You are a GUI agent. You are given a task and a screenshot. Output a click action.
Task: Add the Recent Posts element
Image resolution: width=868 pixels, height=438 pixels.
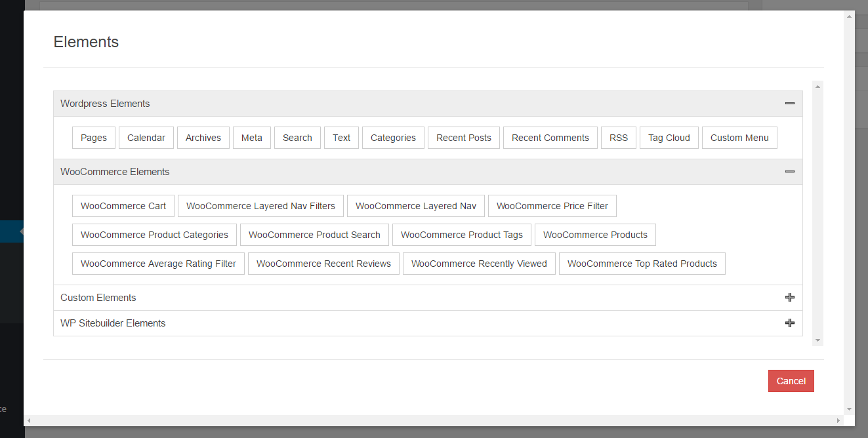click(x=463, y=137)
